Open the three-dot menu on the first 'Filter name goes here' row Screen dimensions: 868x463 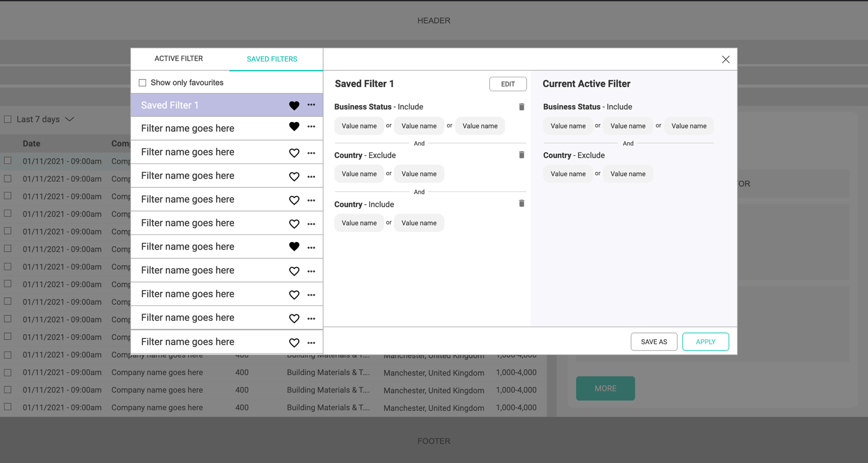pyautogui.click(x=311, y=126)
